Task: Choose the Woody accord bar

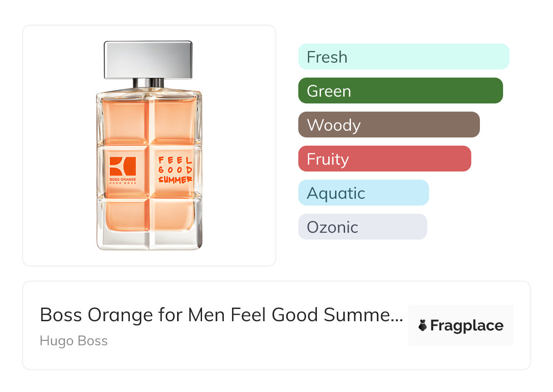Action: tap(389, 125)
